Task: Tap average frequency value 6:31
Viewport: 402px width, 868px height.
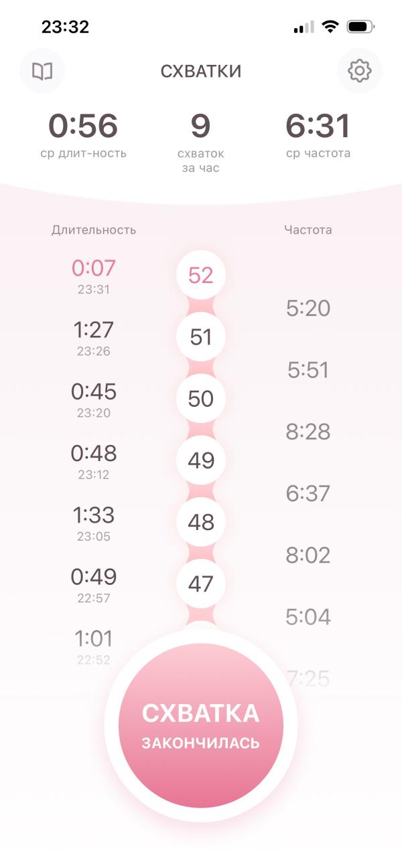Action: click(318, 126)
